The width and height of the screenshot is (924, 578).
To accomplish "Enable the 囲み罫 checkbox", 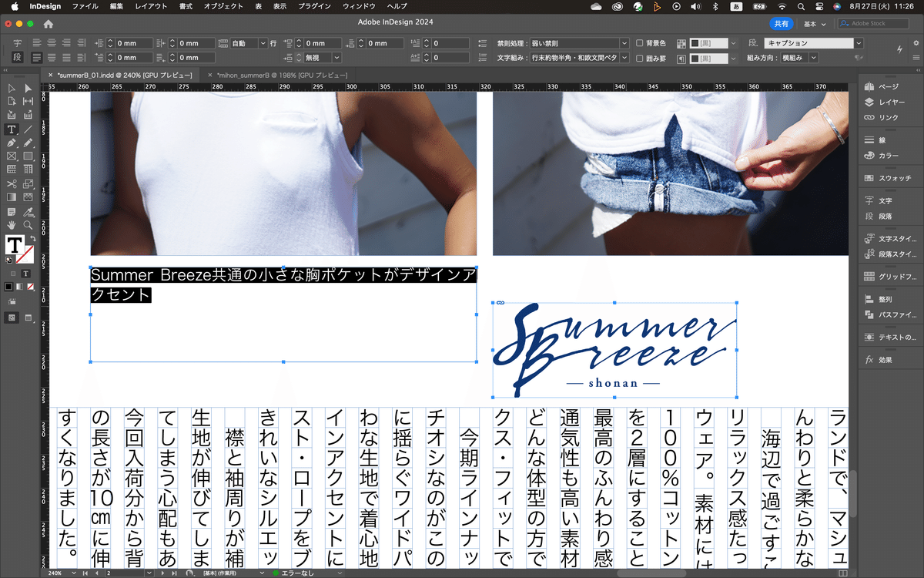I will pyautogui.click(x=640, y=58).
